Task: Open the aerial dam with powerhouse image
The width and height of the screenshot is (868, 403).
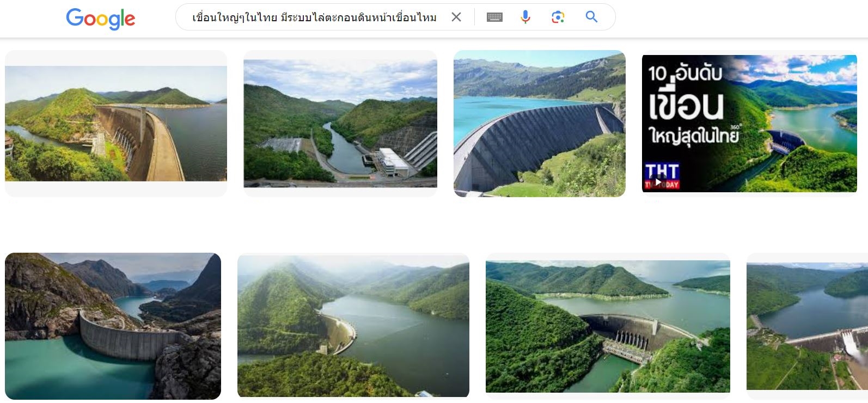Action: [608, 326]
